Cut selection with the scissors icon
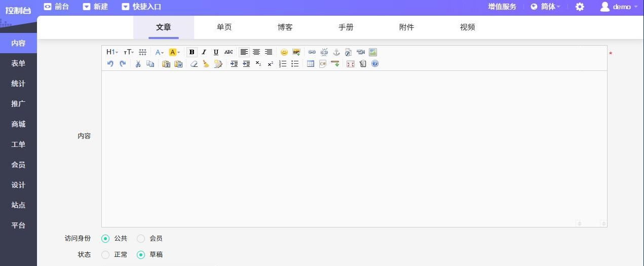644x266 pixels. pos(138,64)
